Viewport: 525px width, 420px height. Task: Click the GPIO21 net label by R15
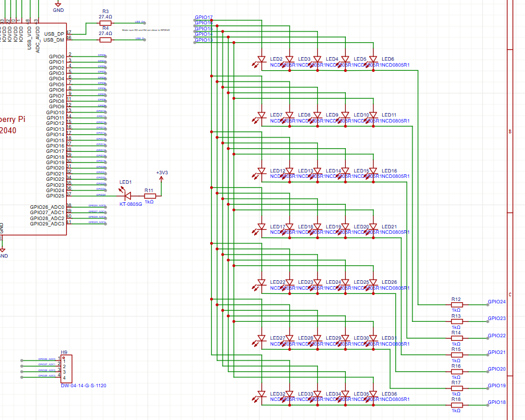(x=496, y=352)
